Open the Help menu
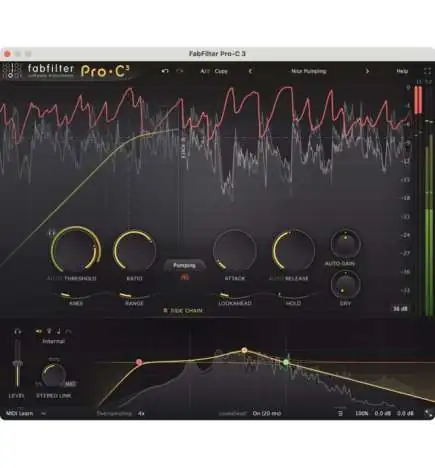 402,71
